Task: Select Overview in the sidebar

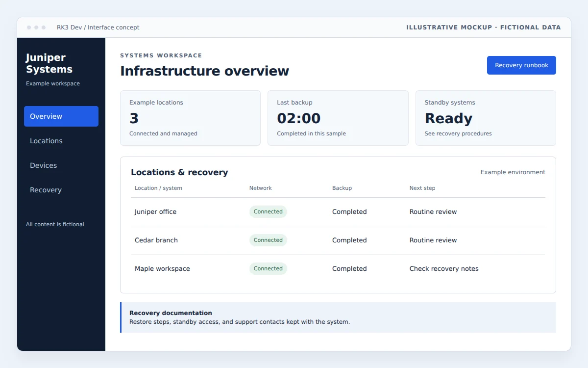Action: 61,116
